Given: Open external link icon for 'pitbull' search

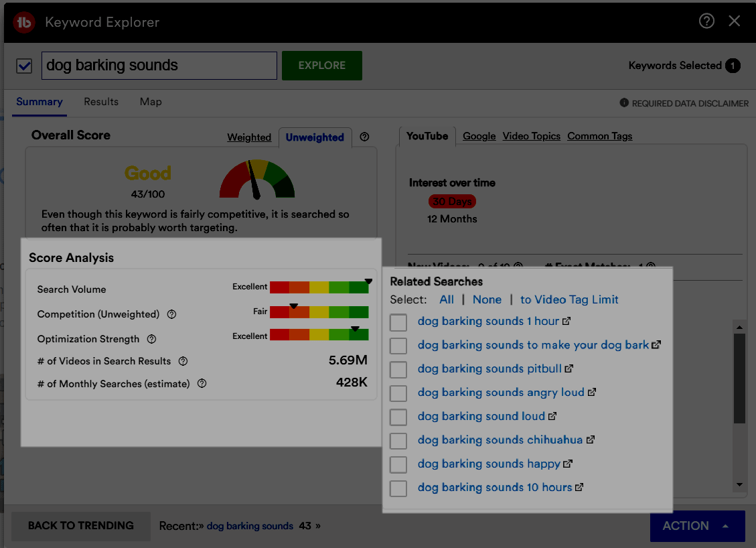Looking at the screenshot, I should 569,368.
